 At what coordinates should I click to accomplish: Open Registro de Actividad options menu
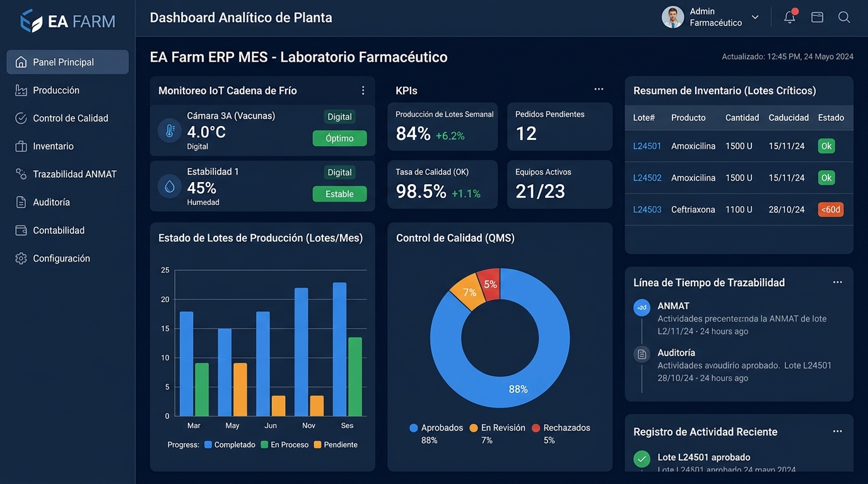837,431
